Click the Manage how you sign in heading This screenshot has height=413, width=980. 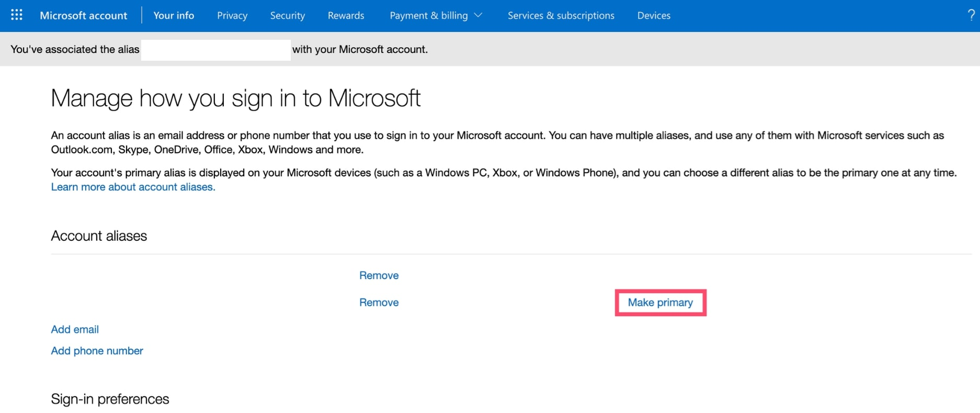click(x=235, y=98)
